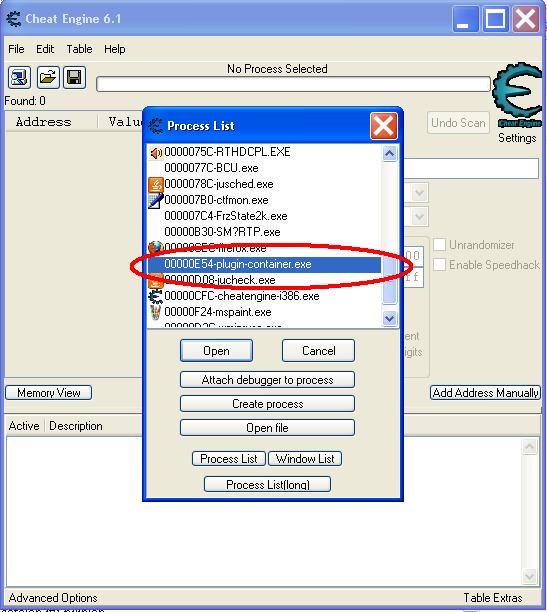Click Table Extras in status bar
Viewport: 547px width, 612px height.
(493, 598)
